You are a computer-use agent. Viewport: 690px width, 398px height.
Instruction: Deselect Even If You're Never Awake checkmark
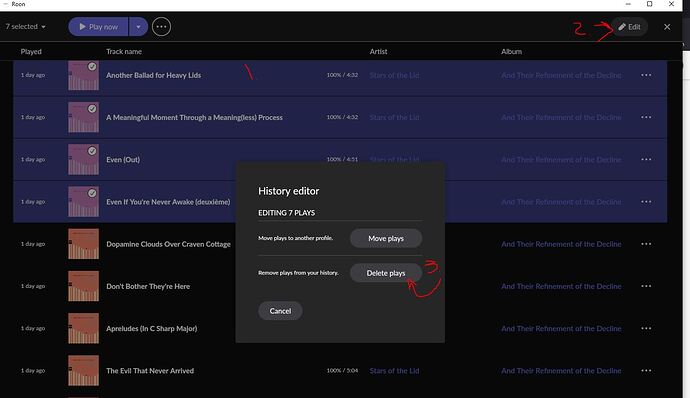[92, 193]
